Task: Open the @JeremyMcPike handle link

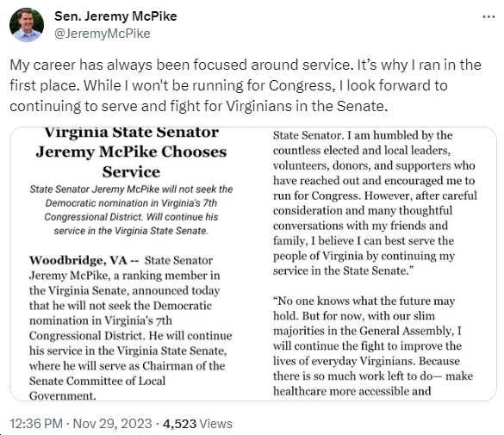Action: pyautogui.click(x=103, y=34)
